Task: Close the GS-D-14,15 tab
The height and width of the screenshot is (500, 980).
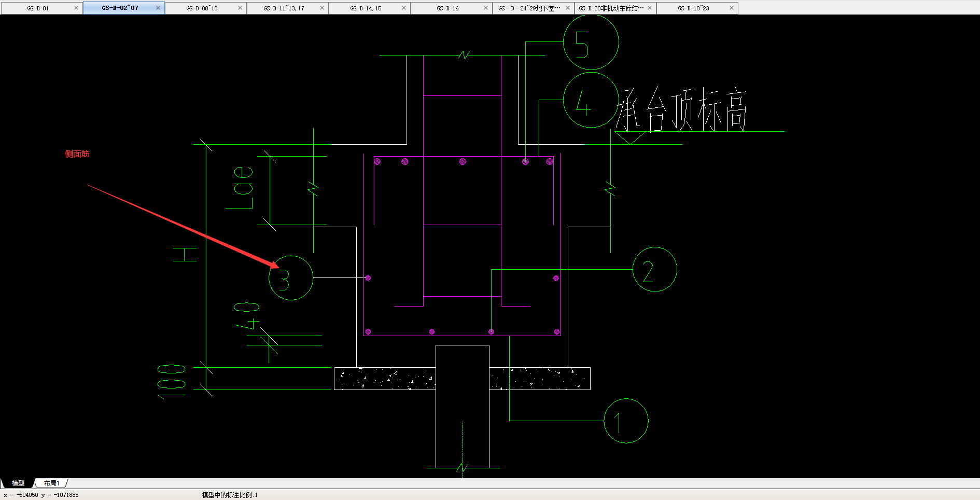Action: tap(404, 8)
